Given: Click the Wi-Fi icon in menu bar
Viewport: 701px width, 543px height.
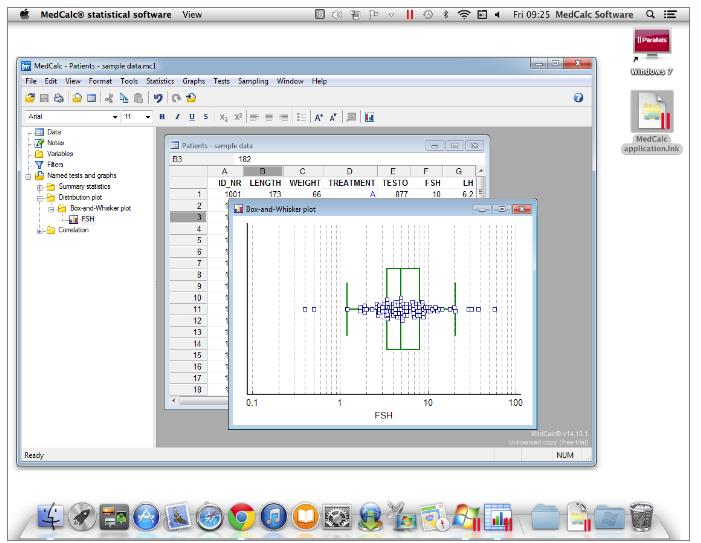Looking at the screenshot, I should [464, 14].
